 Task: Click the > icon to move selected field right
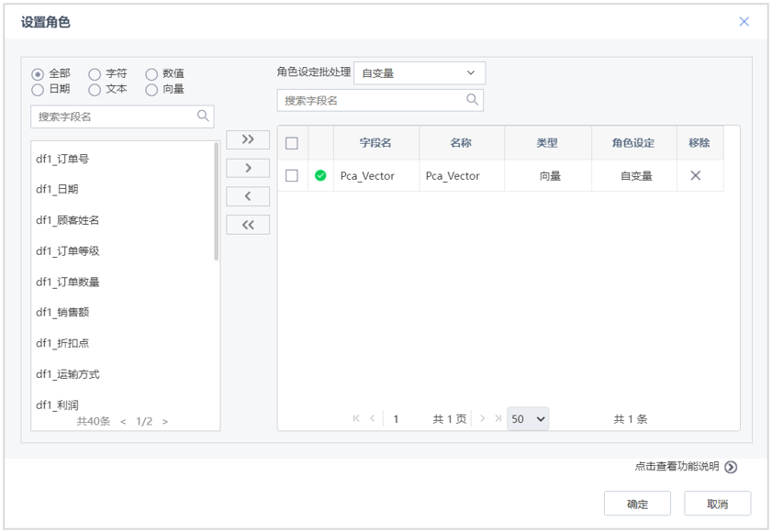pos(247,168)
